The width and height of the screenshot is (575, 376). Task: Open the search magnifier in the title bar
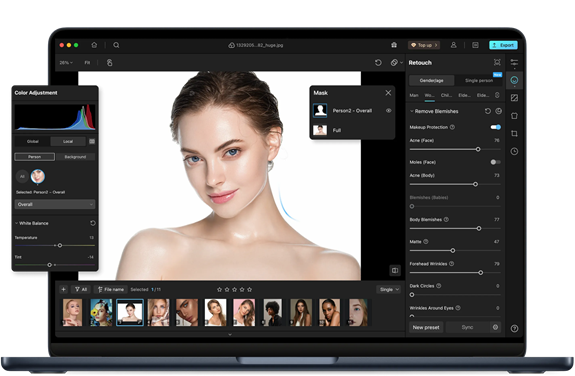116,45
